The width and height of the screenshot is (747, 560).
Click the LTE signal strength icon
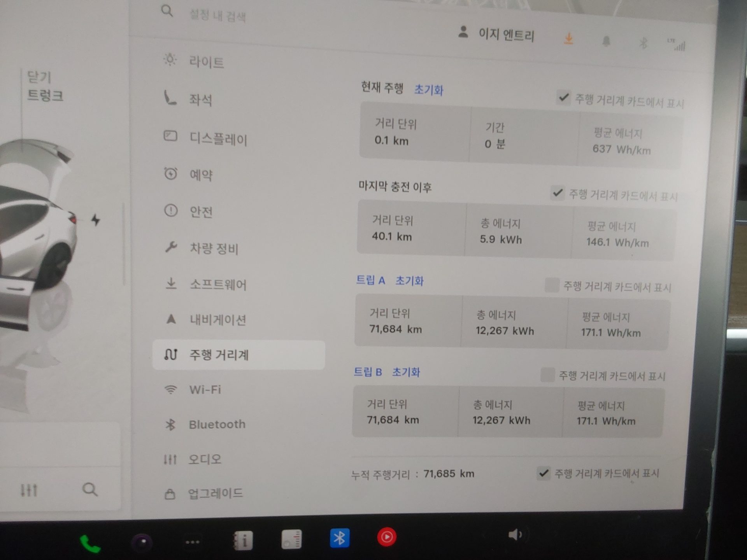(x=676, y=45)
